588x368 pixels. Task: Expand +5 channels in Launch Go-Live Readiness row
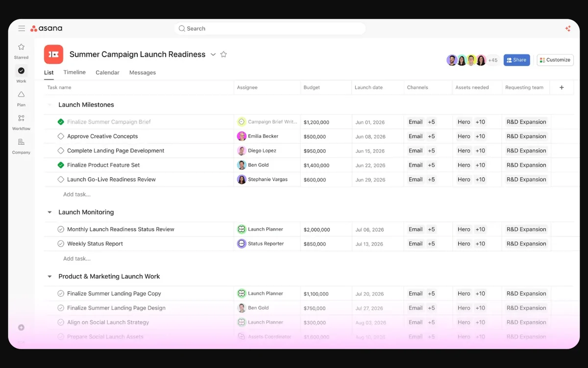point(431,180)
